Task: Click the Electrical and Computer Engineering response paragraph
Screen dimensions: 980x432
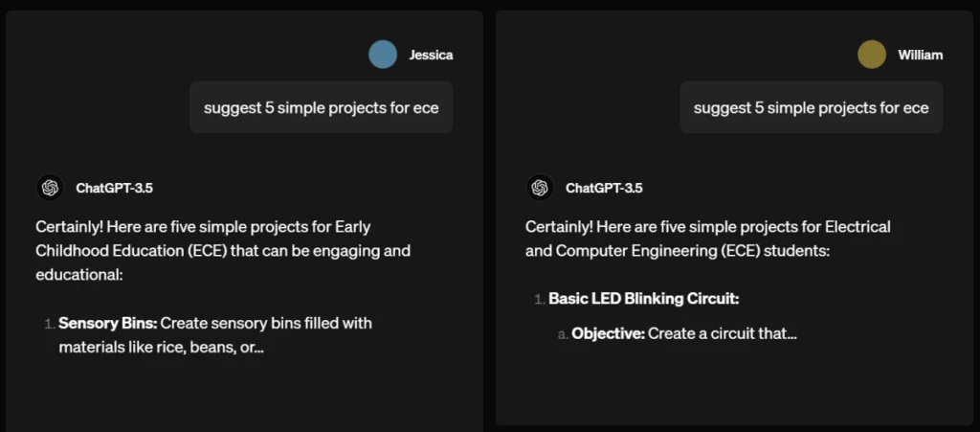Action: 708,239
